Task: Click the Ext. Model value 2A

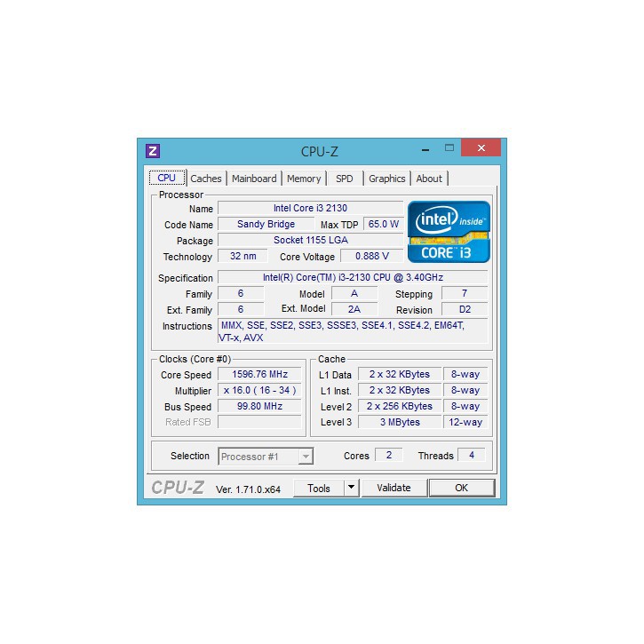Action: pos(354,309)
